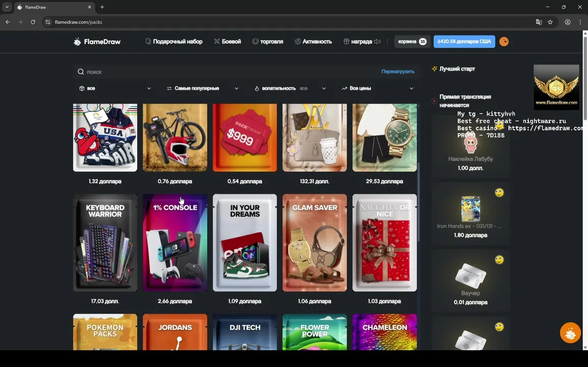The height and width of the screenshot is (367, 588).
Task: Click the browser back arrow
Action: (8, 22)
